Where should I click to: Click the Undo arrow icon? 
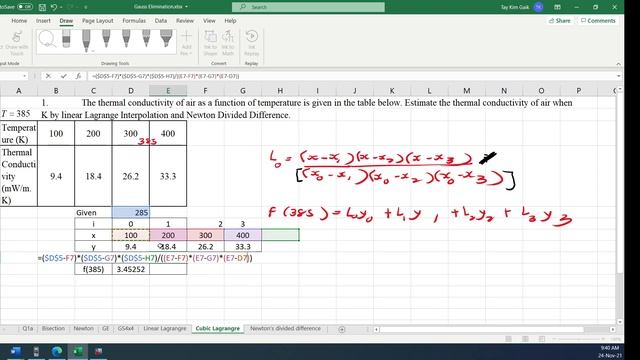(53, 7)
